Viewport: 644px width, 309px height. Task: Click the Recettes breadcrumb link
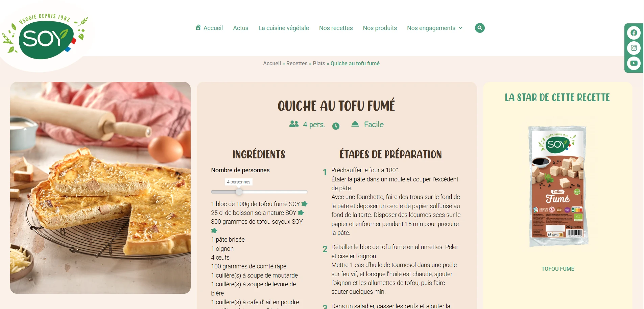point(297,63)
